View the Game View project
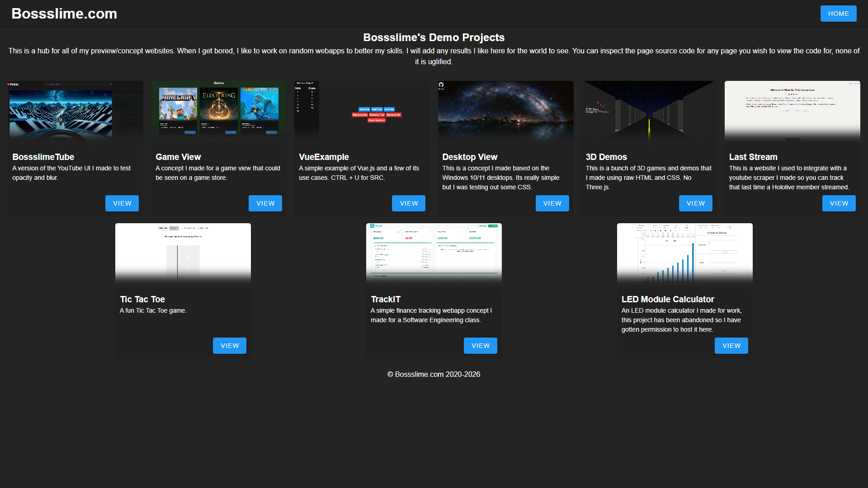 click(x=265, y=203)
